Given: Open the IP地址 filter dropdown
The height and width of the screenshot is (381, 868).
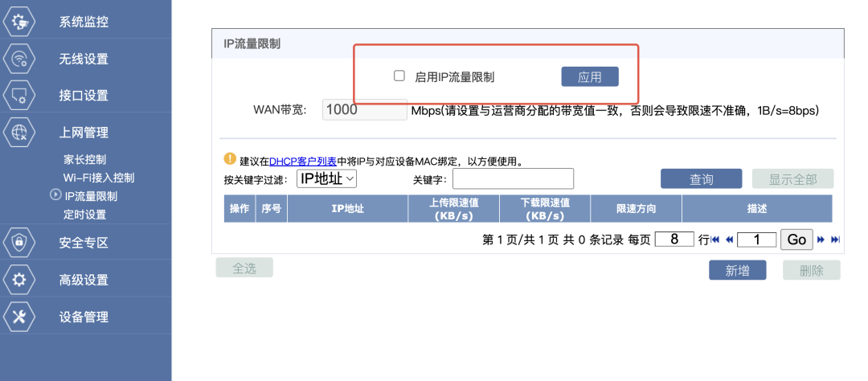Looking at the screenshot, I should click(326, 179).
